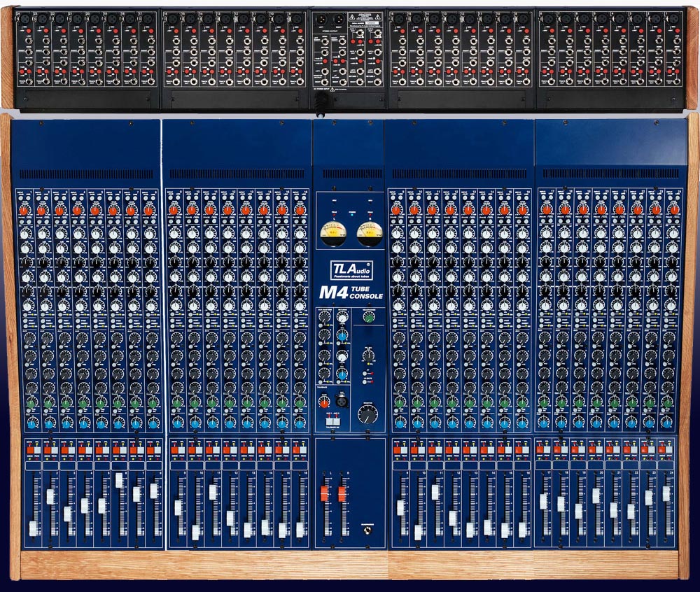Click channel 6 fader handle
The image size is (700, 592).
(119, 480)
